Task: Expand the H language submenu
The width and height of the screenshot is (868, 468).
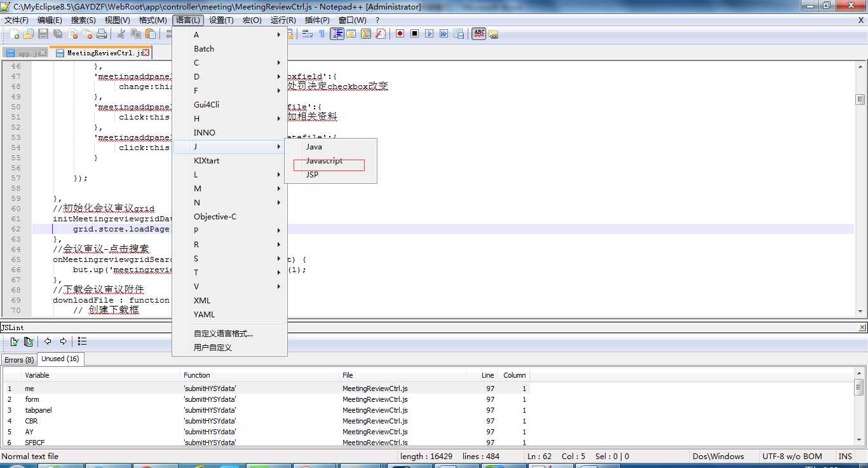Action: click(x=230, y=119)
